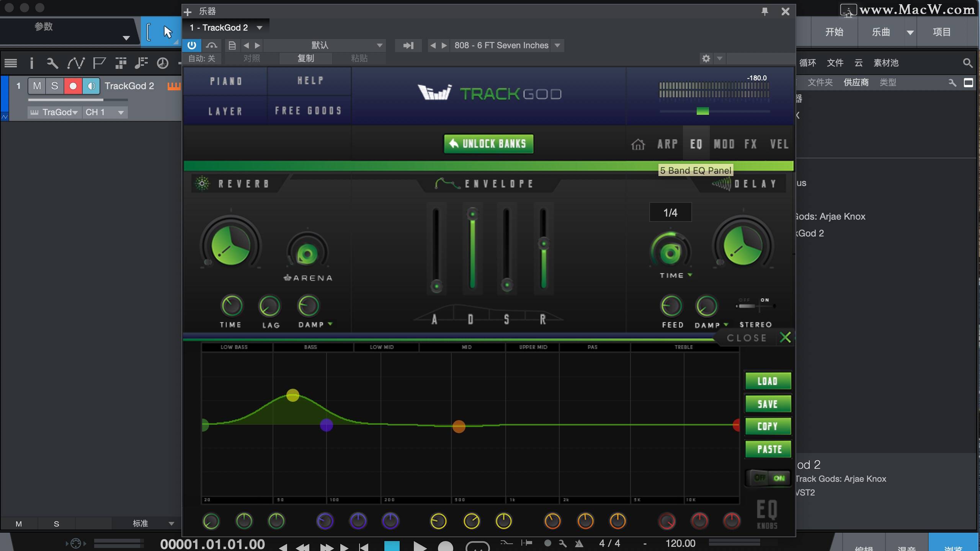Click the search magnifier in browser panel

[x=967, y=63]
